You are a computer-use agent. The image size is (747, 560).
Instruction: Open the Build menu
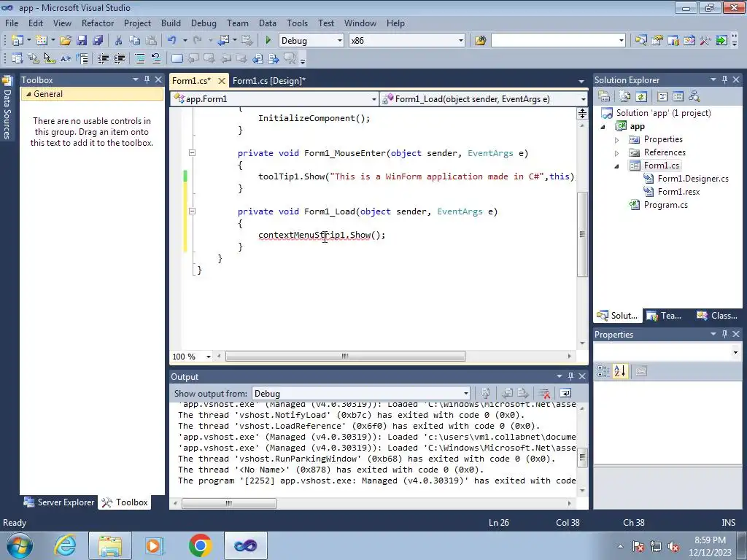[171, 23]
